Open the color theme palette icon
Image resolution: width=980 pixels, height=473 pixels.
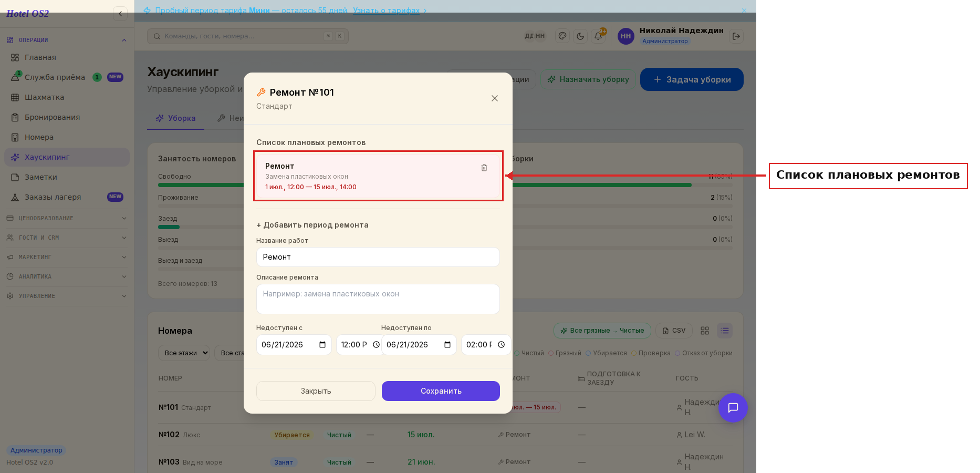(x=562, y=36)
